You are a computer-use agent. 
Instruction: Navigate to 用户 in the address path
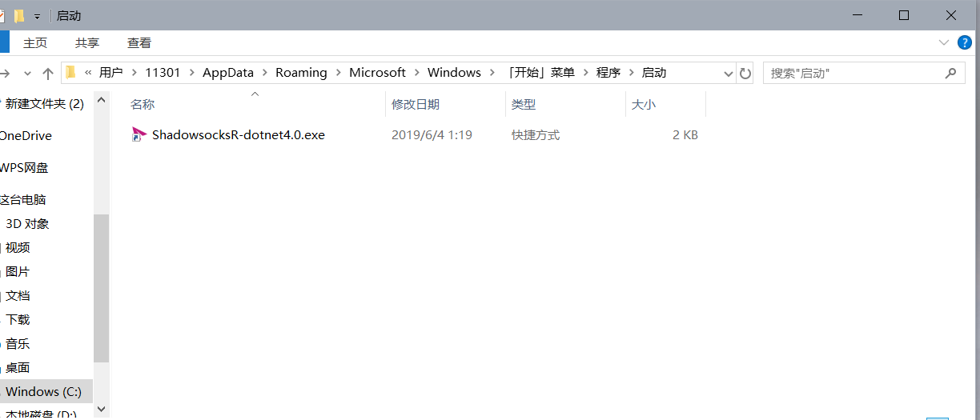point(111,72)
